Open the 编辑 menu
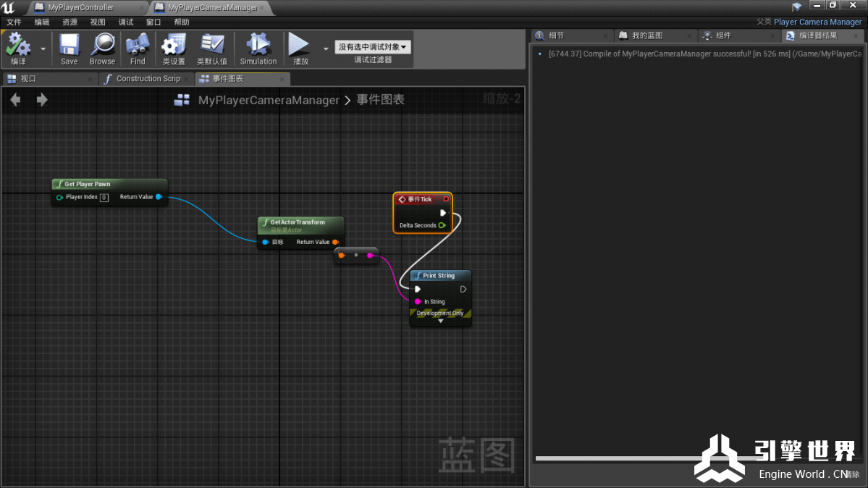 coord(41,22)
